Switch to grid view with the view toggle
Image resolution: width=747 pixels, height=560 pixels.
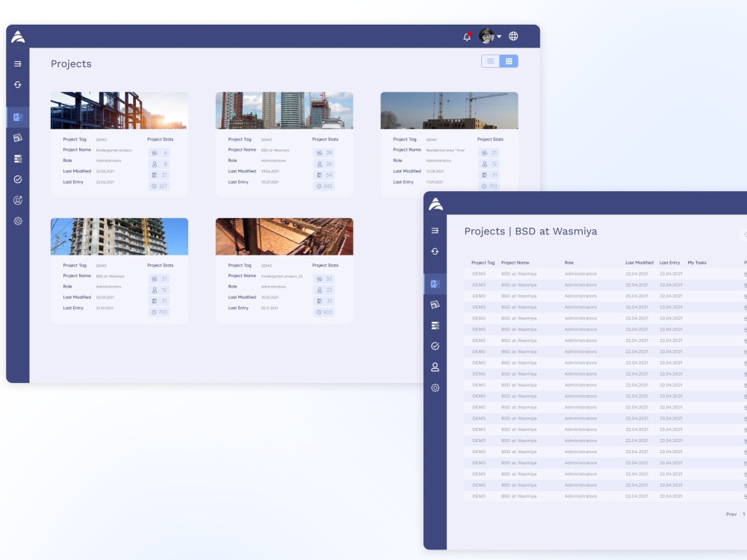509,61
